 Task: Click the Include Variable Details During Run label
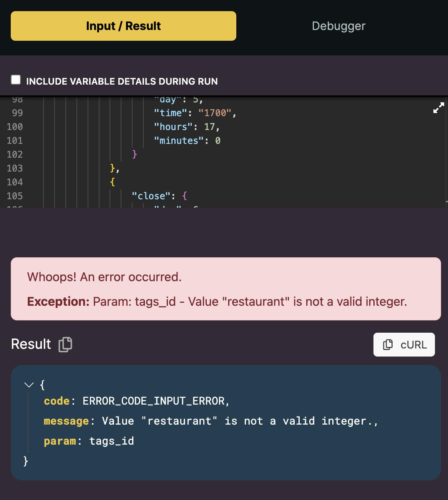coord(122,81)
